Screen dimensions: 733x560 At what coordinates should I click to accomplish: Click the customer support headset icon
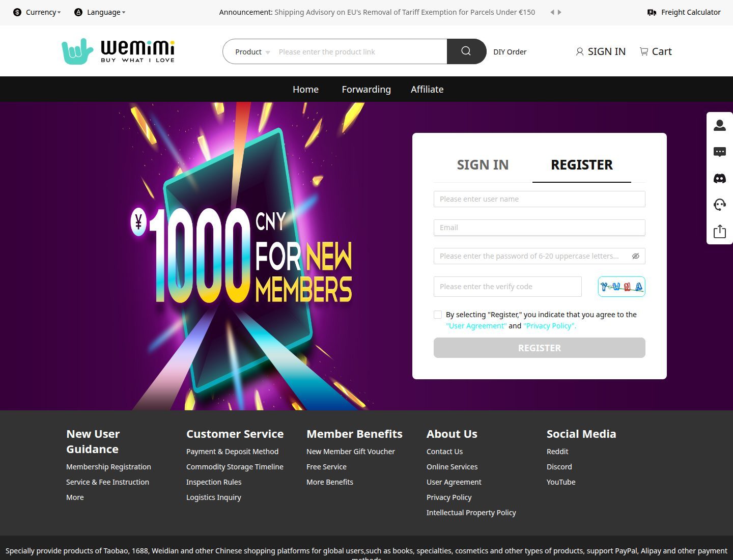[720, 205]
